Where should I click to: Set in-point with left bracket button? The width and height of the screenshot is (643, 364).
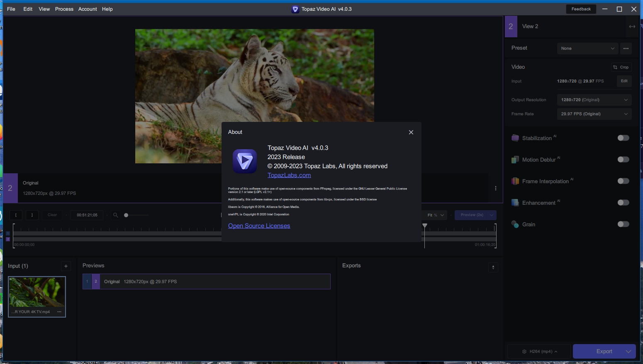pyautogui.click(x=16, y=215)
